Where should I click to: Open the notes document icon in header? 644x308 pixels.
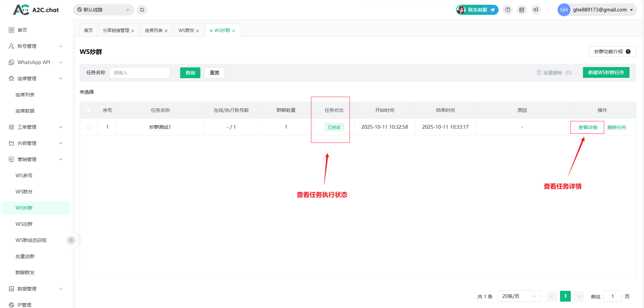coord(522,10)
